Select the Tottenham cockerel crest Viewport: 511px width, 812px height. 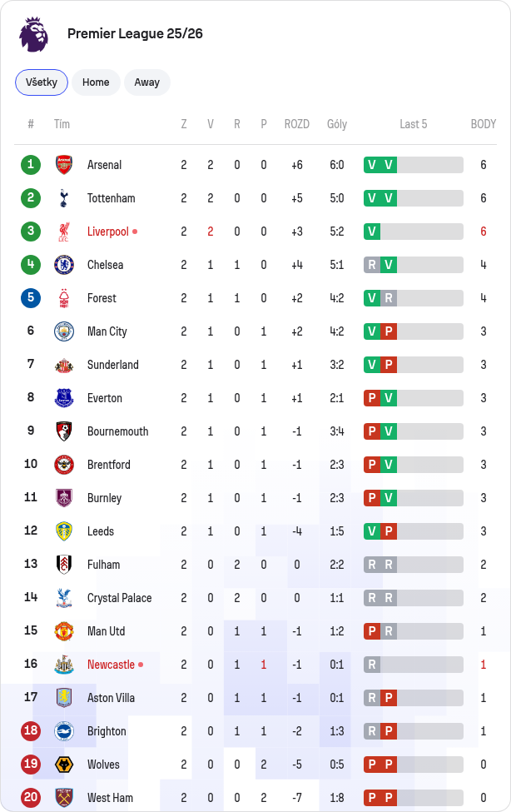click(x=64, y=198)
